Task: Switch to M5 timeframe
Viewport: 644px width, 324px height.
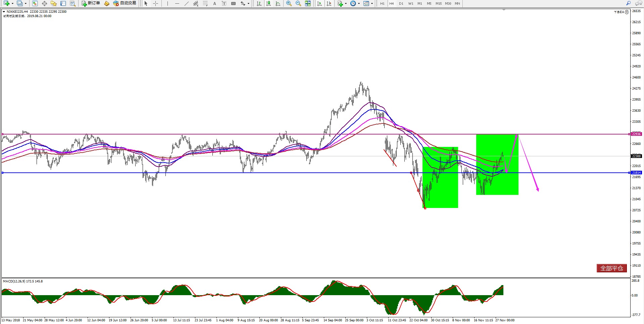Action: pyautogui.click(x=429, y=3)
